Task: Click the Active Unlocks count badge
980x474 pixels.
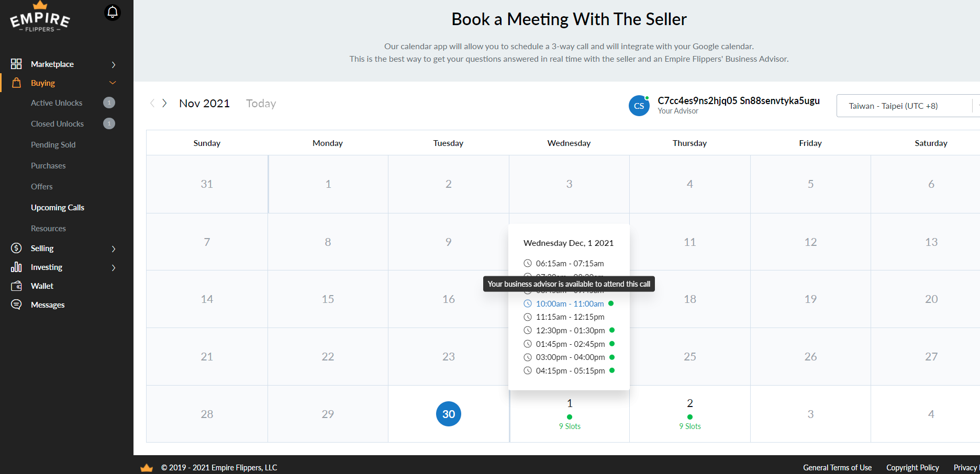Action: pyautogui.click(x=109, y=103)
